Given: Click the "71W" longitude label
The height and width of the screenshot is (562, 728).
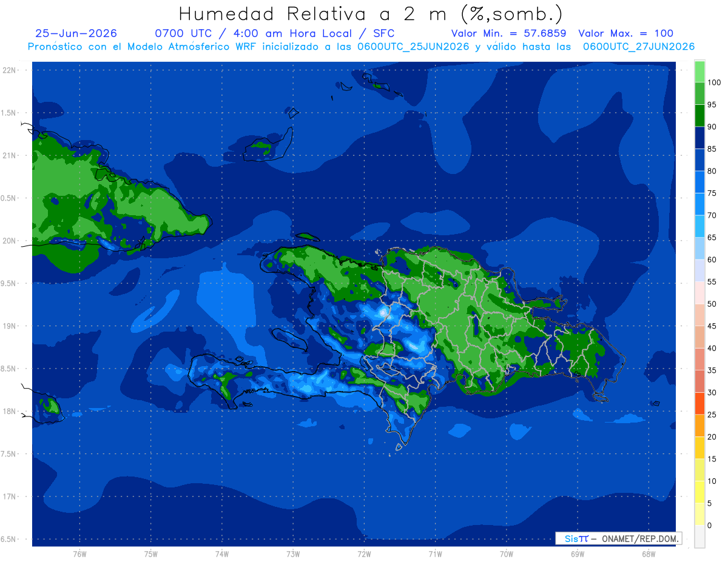Looking at the screenshot, I should tap(435, 554).
